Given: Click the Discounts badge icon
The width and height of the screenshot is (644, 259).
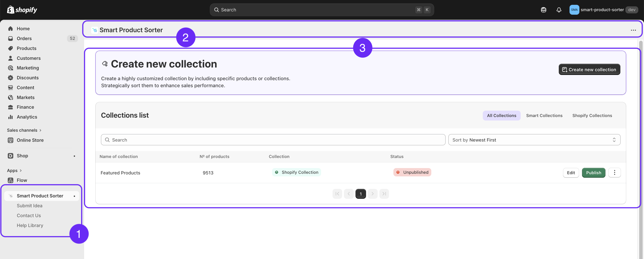Looking at the screenshot, I should [x=11, y=78].
